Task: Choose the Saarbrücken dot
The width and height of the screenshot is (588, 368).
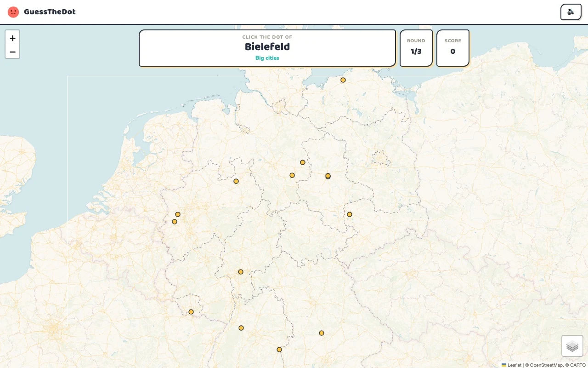Action: tap(191, 312)
